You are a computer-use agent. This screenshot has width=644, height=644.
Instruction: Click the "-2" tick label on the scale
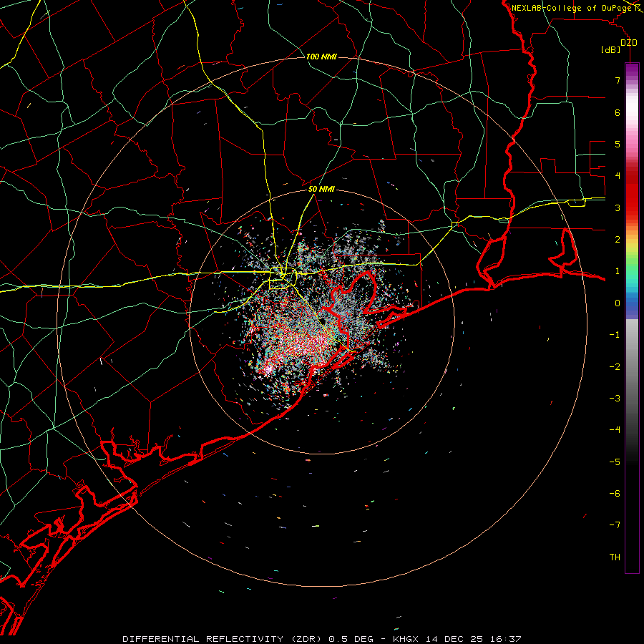(615, 367)
